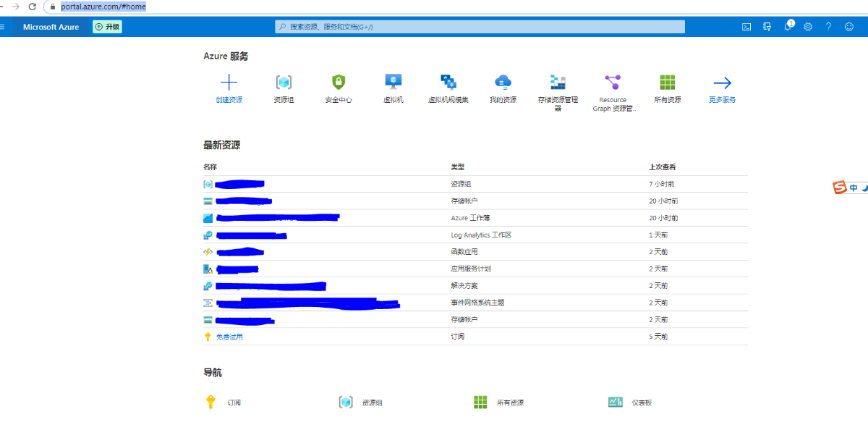Click the site lock icon in address bar
The height and width of the screenshot is (438, 868).
[x=52, y=7]
